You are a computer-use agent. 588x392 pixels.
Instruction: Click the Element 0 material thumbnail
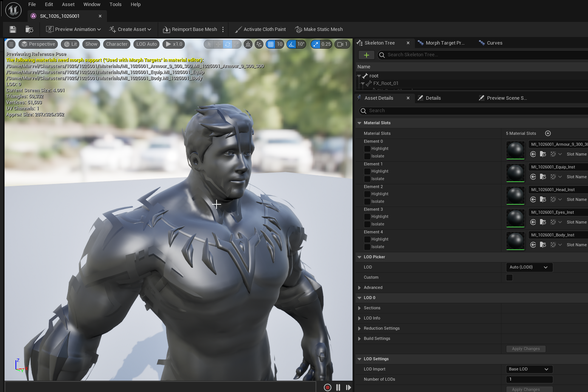pyautogui.click(x=515, y=150)
